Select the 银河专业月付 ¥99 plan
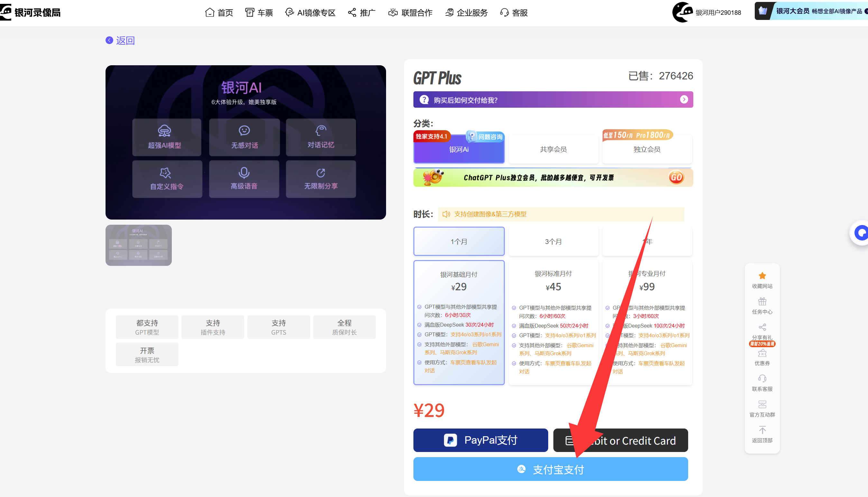The height and width of the screenshot is (497, 868). coord(647,322)
